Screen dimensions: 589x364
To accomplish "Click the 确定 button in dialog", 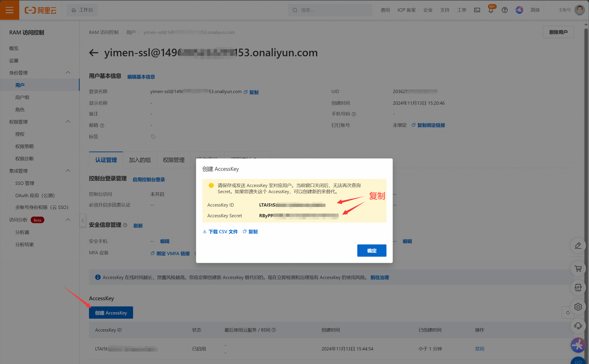I will pyautogui.click(x=372, y=251).
